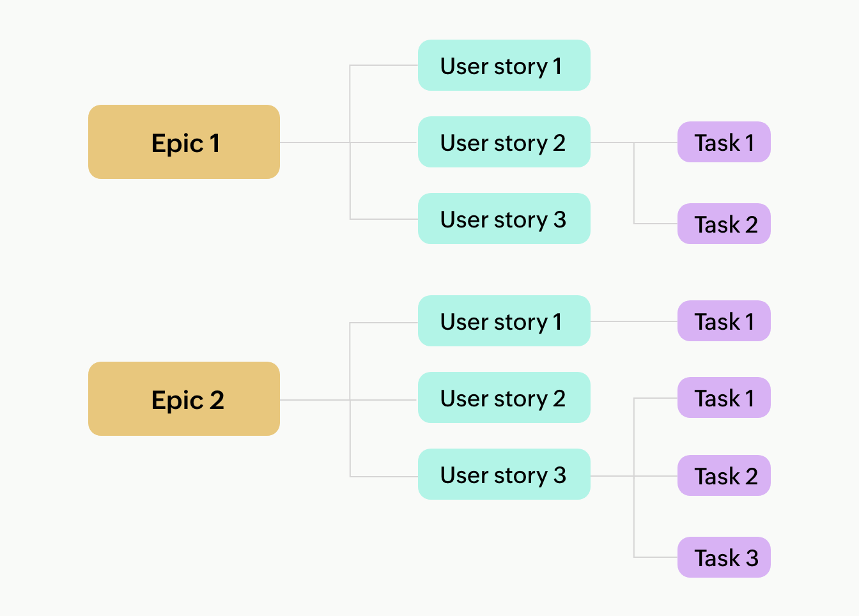Image resolution: width=859 pixels, height=616 pixels.
Task: Open User story 2 of Epic 2
Action: [504, 397]
